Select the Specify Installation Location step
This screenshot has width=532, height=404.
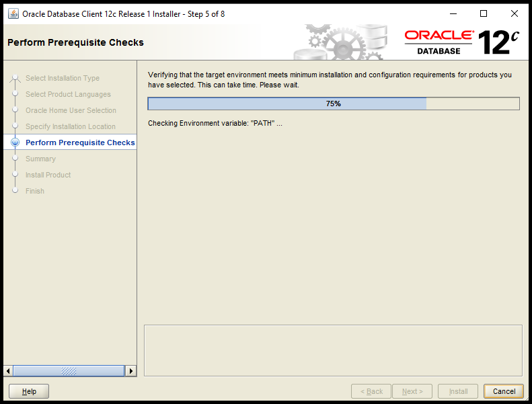click(71, 126)
